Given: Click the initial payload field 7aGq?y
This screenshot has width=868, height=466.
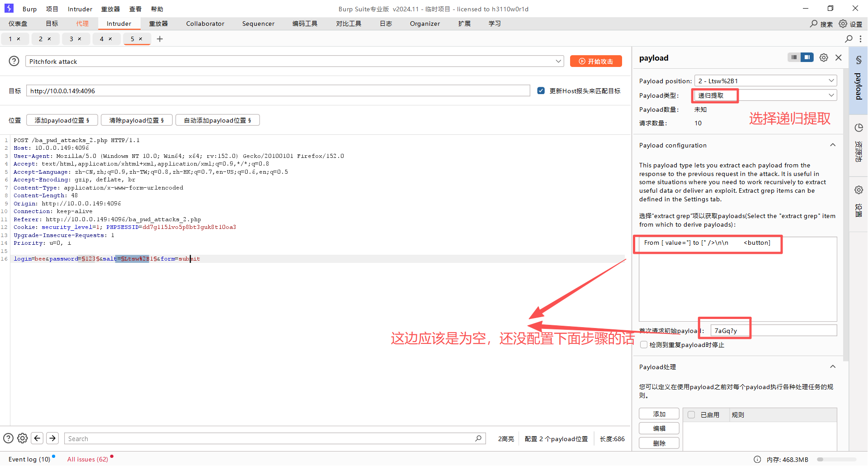Looking at the screenshot, I should tap(774, 330).
